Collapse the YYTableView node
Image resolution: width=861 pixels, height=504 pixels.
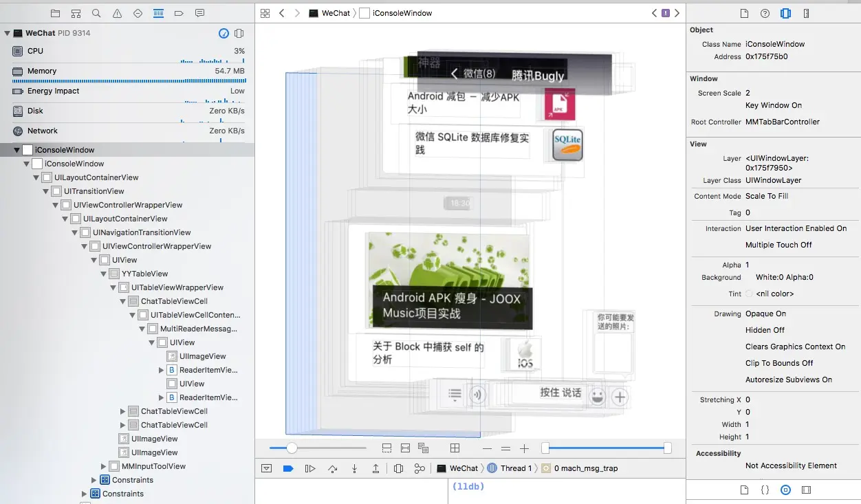pyautogui.click(x=104, y=274)
